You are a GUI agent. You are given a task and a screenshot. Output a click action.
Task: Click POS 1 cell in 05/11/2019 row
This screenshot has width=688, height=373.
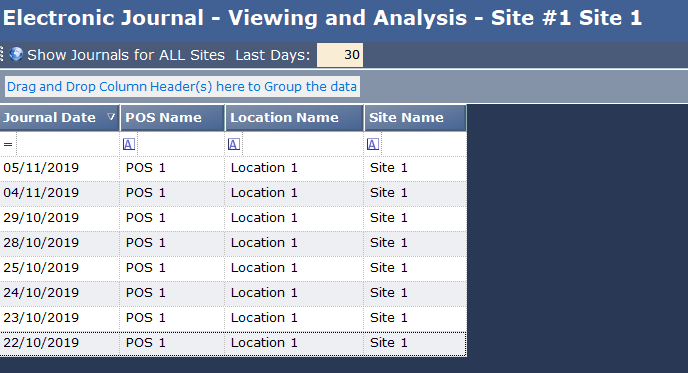[172, 168]
